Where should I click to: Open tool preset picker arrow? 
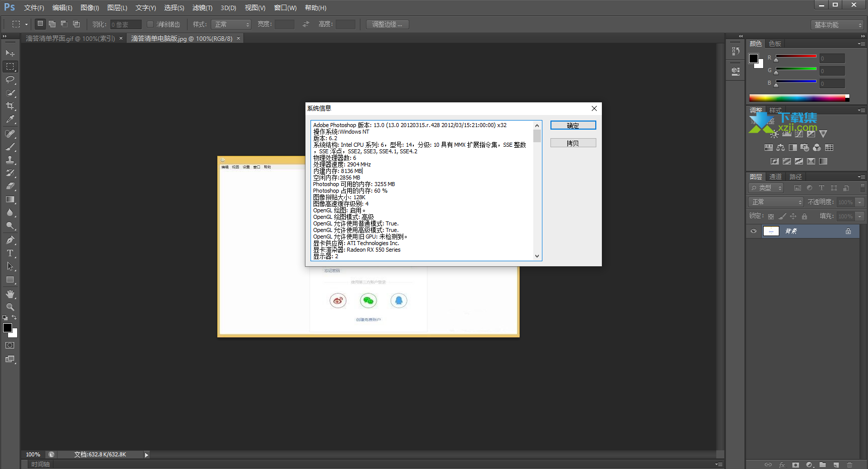tap(26, 24)
